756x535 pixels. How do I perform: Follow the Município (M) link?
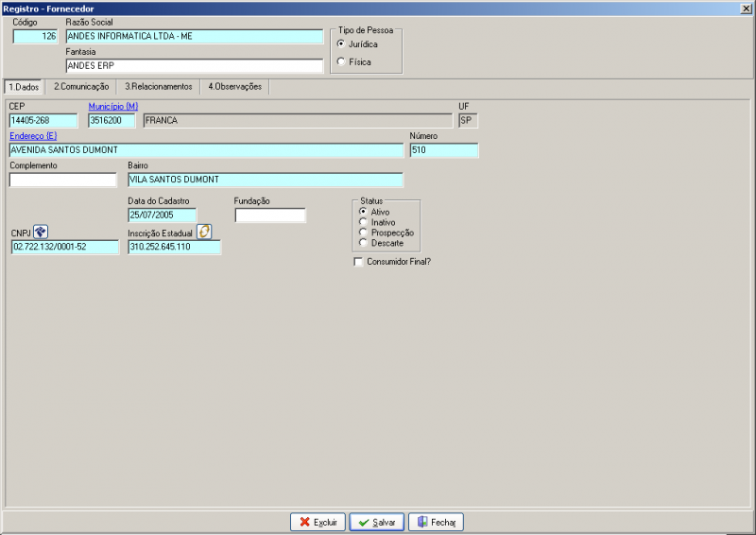click(112, 107)
